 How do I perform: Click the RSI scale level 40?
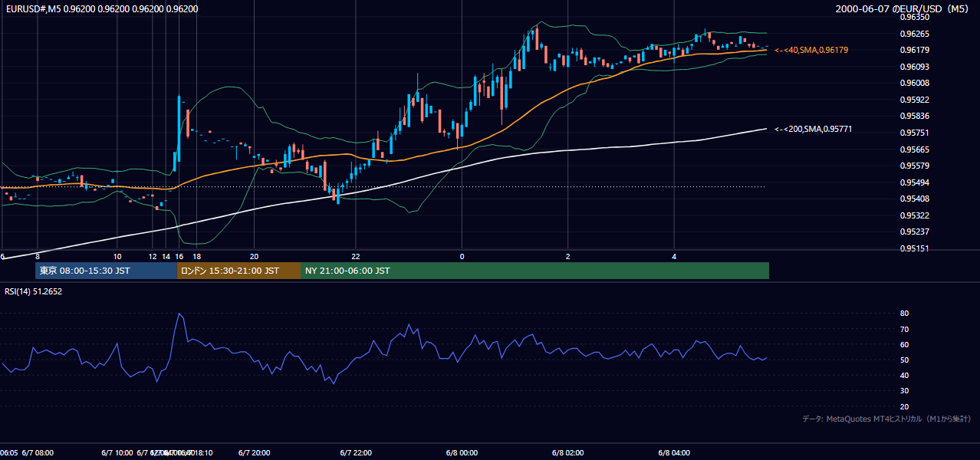point(904,375)
